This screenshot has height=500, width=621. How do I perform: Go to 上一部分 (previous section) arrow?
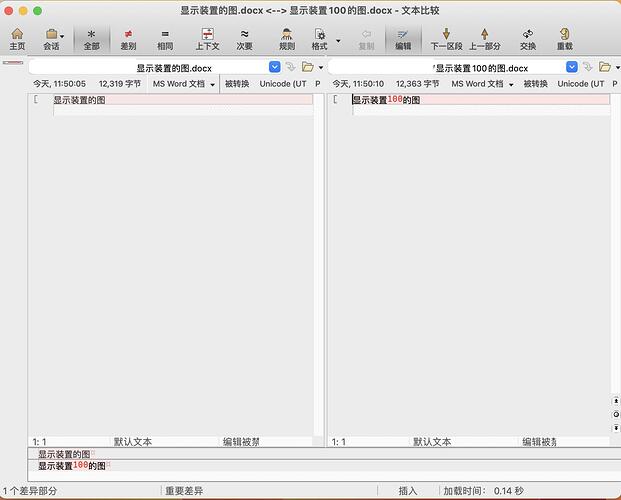point(485,39)
